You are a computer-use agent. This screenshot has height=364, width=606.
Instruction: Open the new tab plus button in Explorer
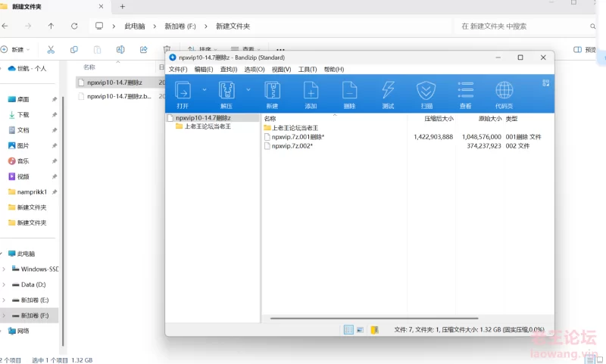(x=122, y=7)
